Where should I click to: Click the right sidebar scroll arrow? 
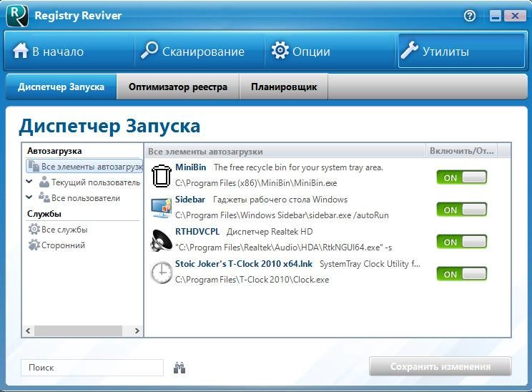(x=137, y=330)
